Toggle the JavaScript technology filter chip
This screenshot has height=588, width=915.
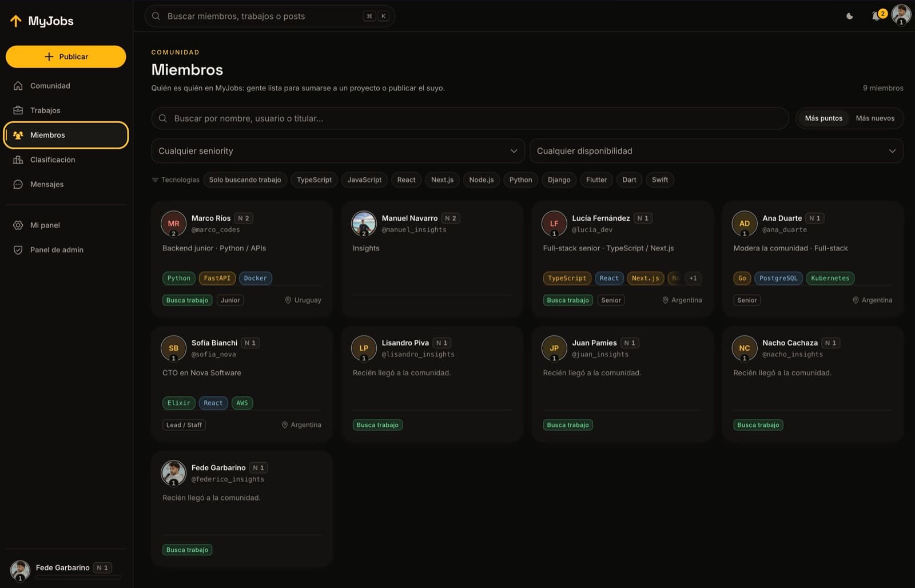point(364,180)
